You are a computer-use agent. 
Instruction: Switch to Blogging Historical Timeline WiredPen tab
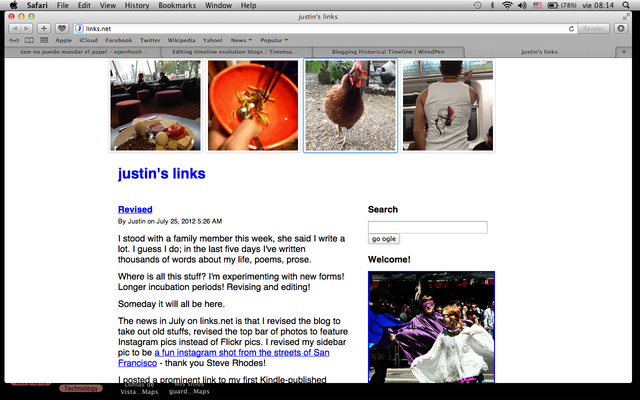tap(388, 52)
